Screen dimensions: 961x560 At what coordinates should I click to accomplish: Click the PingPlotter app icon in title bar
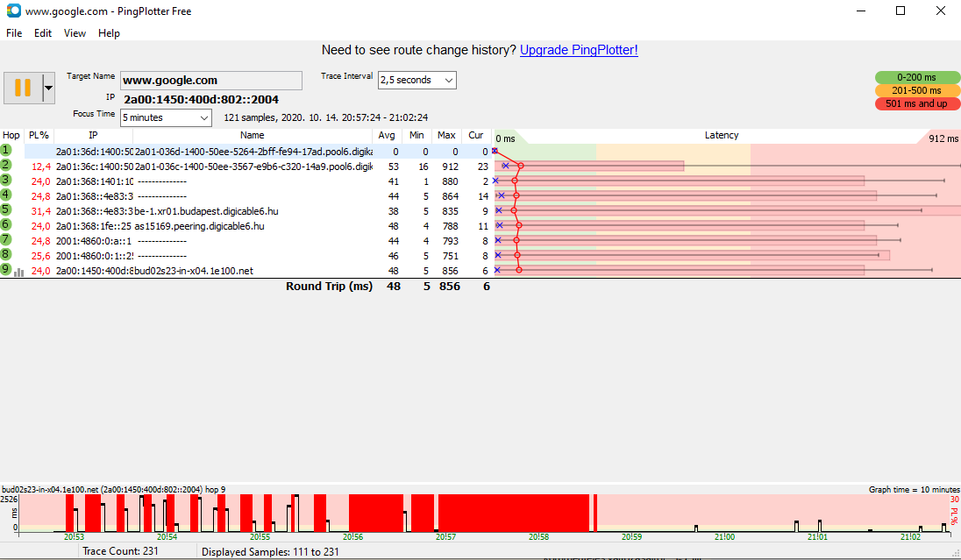(x=13, y=11)
